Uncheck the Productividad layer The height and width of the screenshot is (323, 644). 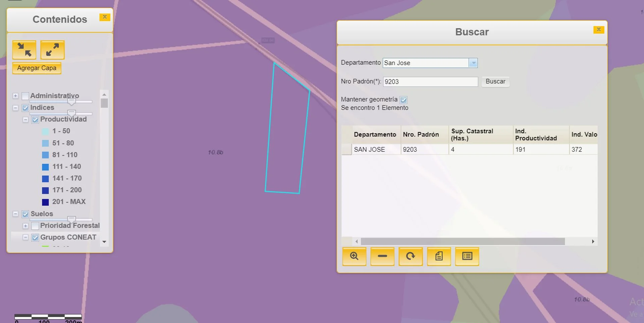click(x=35, y=120)
